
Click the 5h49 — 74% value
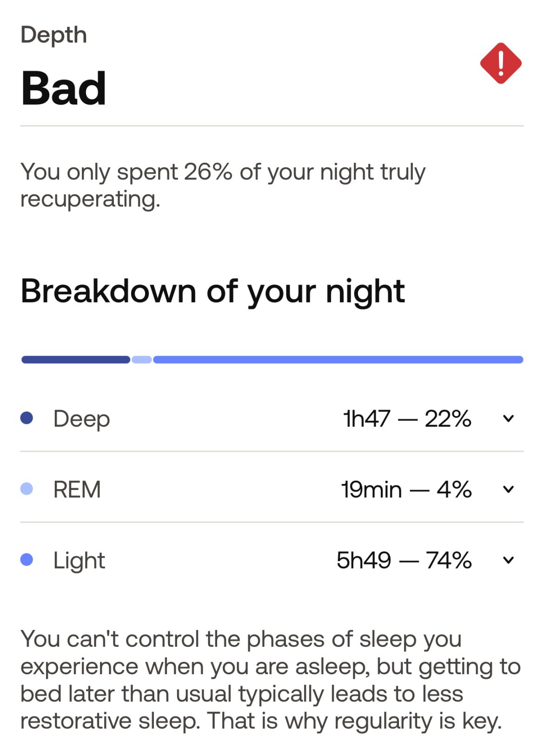click(404, 560)
